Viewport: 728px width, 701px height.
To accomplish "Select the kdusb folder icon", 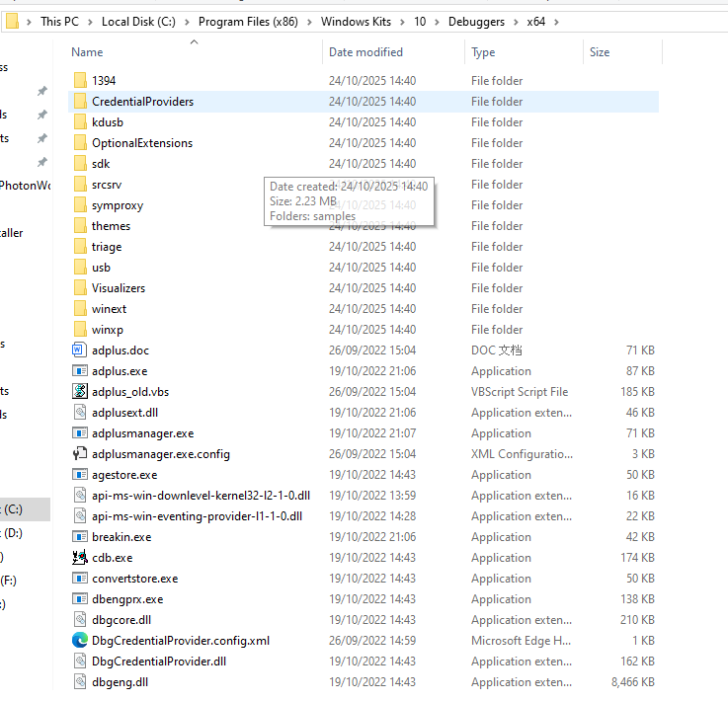I will pyautogui.click(x=80, y=122).
